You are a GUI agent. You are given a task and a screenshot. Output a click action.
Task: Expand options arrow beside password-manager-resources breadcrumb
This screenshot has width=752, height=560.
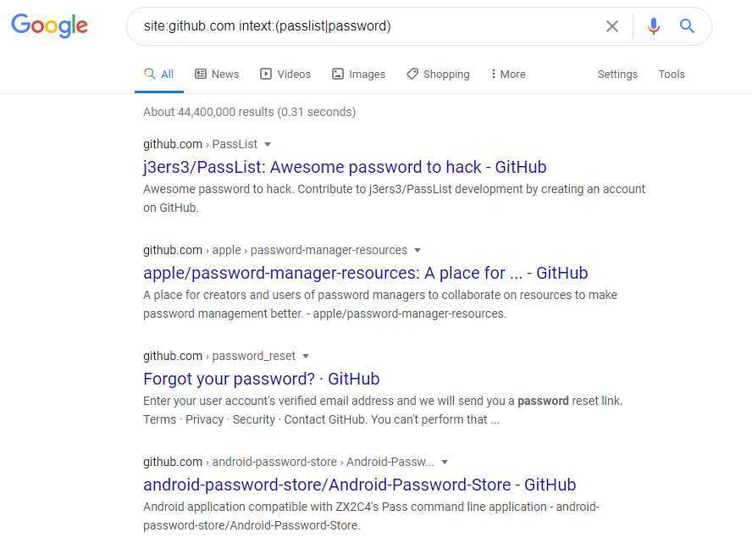click(x=417, y=251)
